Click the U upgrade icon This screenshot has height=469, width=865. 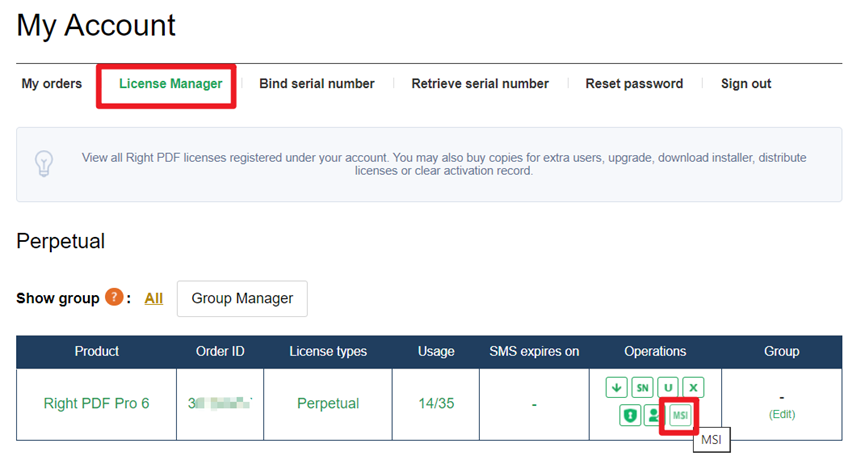point(668,387)
